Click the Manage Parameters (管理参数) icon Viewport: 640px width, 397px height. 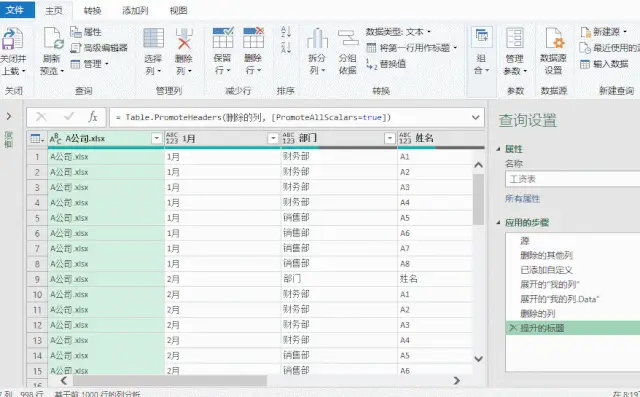(515, 38)
